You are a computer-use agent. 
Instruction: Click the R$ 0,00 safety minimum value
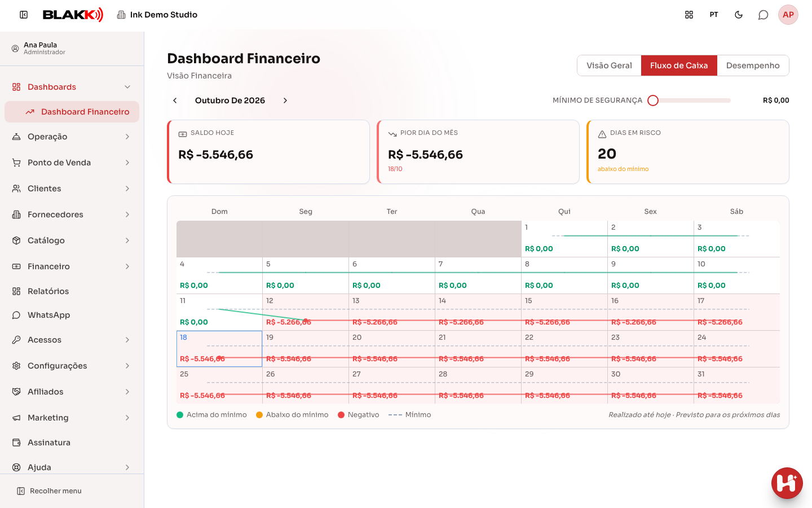click(776, 100)
